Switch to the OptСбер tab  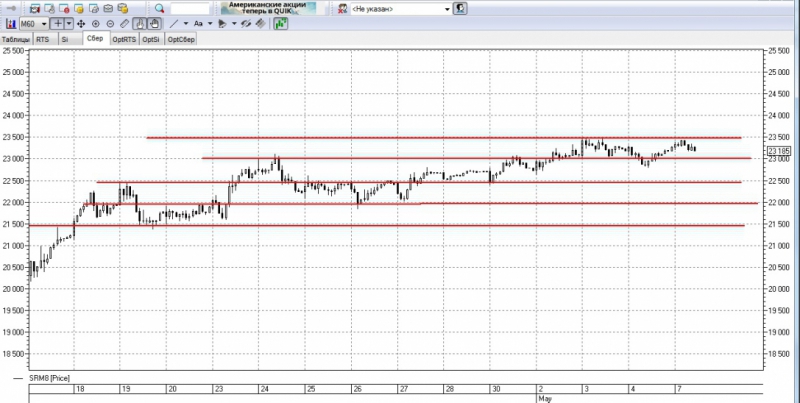[x=181, y=40]
